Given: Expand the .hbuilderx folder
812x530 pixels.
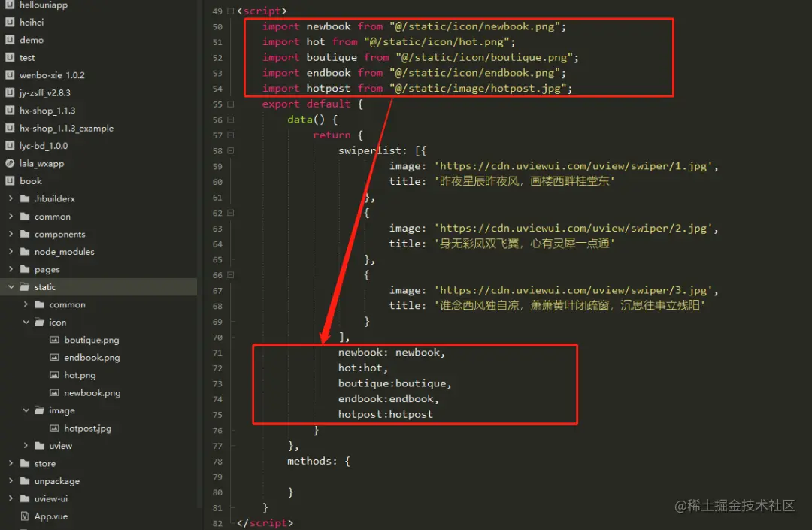Looking at the screenshot, I should point(11,198).
